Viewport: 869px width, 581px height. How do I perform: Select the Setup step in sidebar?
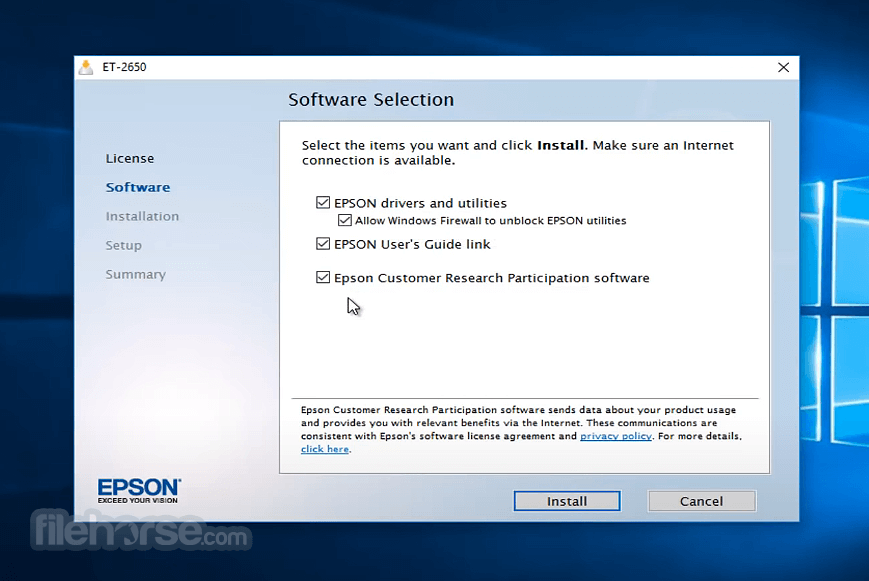coord(124,246)
